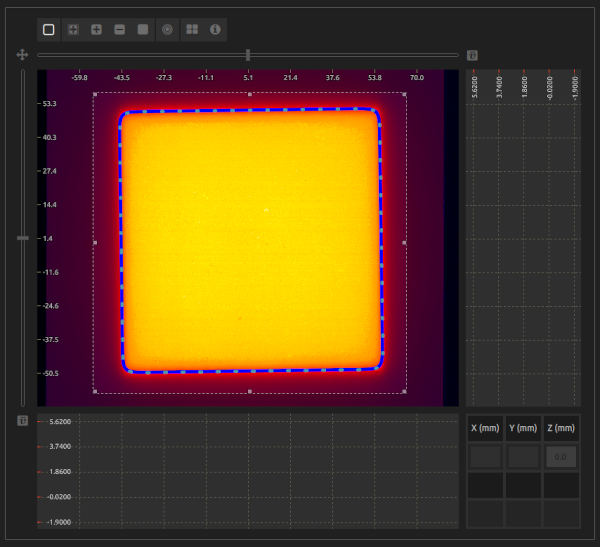This screenshot has width=600, height=547.
Task: Click the top-right selection box handle
Action: [x=404, y=94]
